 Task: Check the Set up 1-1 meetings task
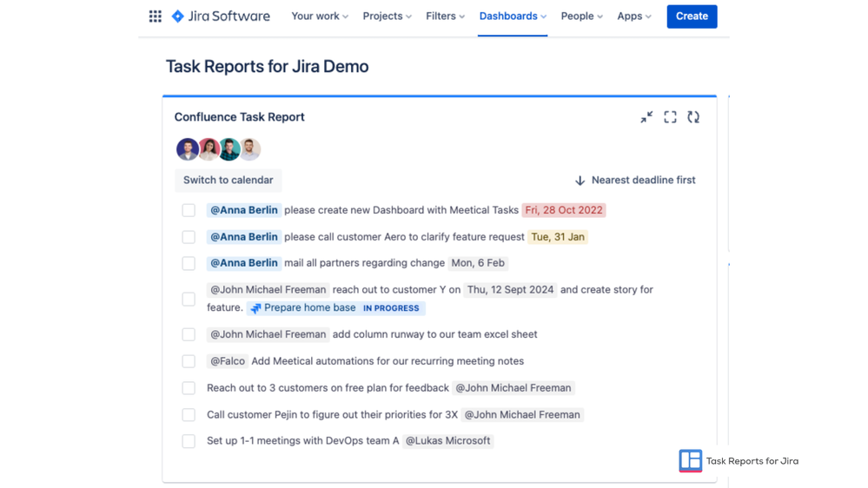coord(189,441)
